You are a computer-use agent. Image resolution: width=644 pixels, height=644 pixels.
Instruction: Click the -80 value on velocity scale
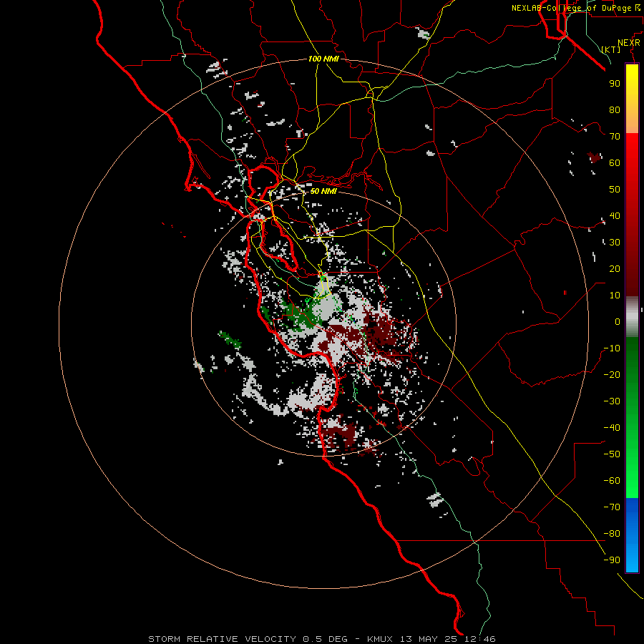pyautogui.click(x=612, y=534)
